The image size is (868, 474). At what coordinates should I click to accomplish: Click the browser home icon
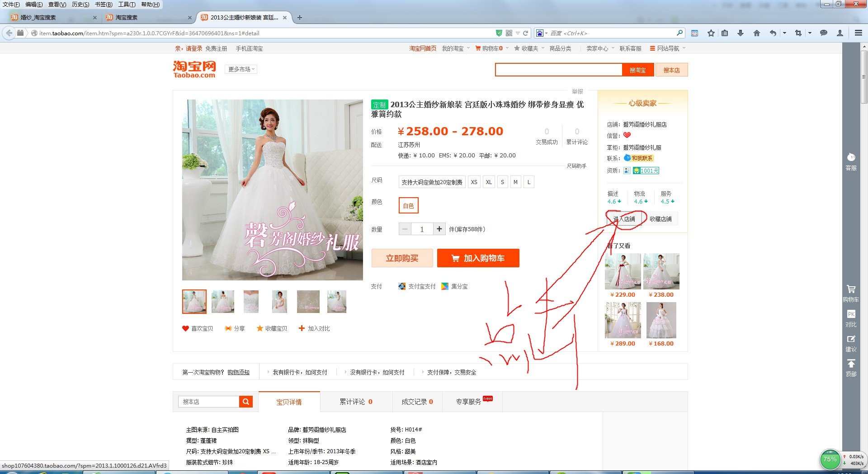(756, 33)
